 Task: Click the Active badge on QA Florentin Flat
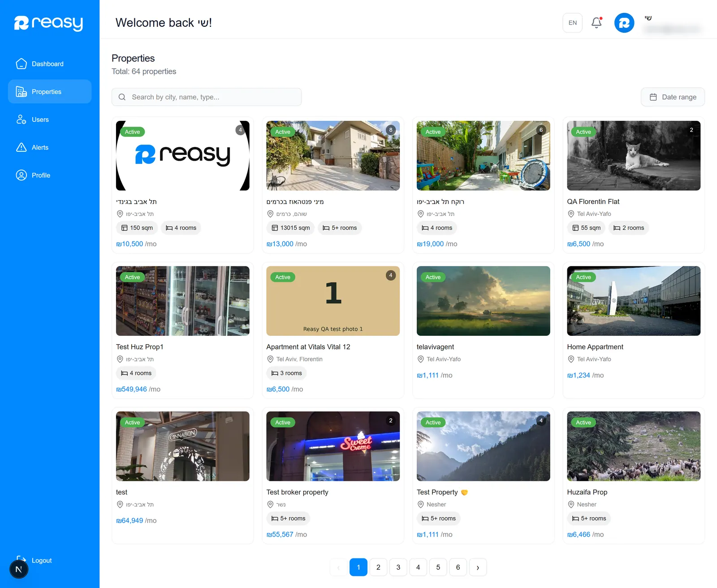click(583, 132)
